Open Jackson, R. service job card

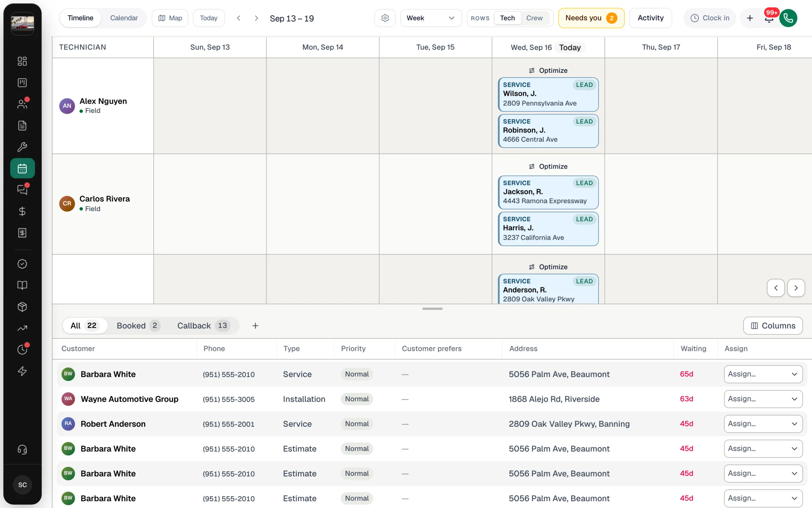(548, 192)
